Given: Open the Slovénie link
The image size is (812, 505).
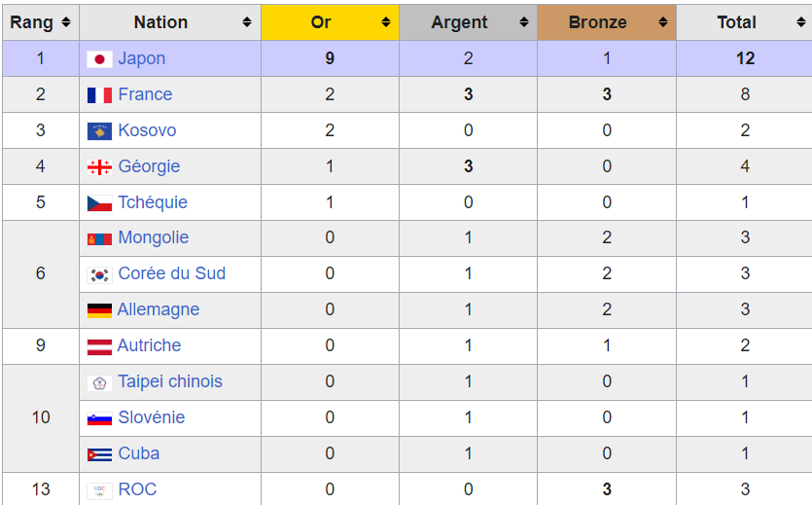Looking at the screenshot, I should point(152,417).
